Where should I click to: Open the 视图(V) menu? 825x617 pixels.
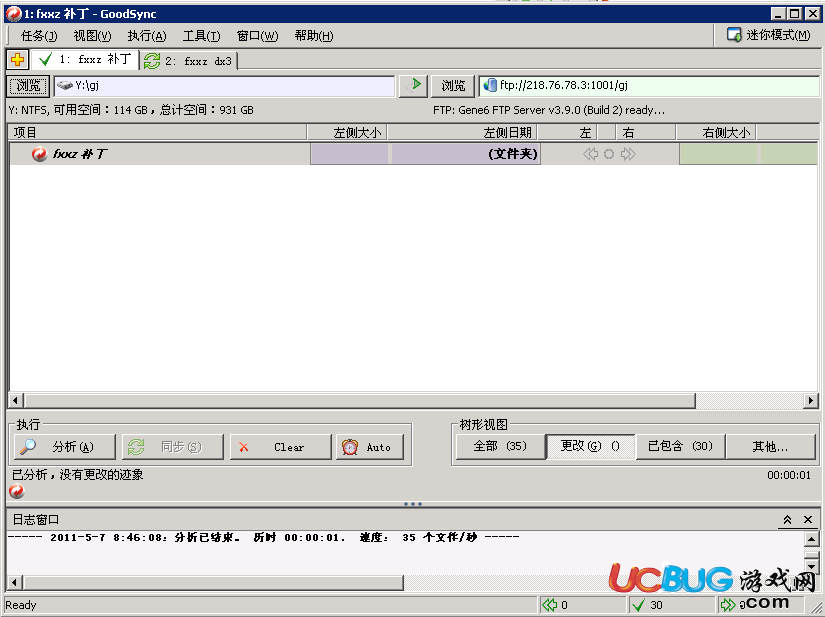pyautogui.click(x=93, y=36)
